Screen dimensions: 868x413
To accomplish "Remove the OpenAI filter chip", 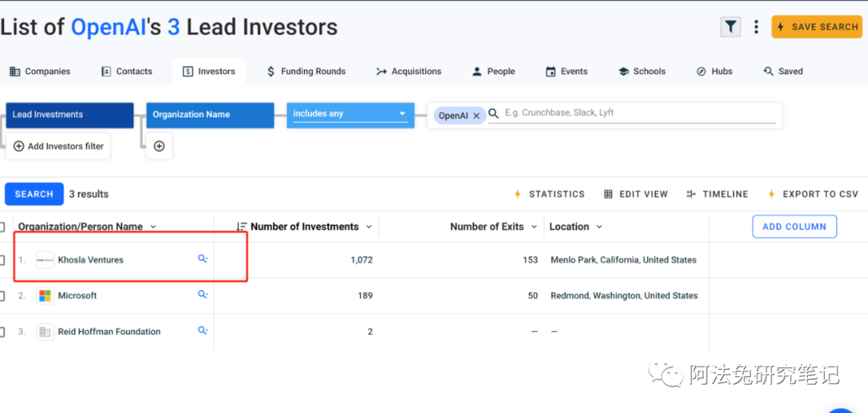I will [x=476, y=116].
